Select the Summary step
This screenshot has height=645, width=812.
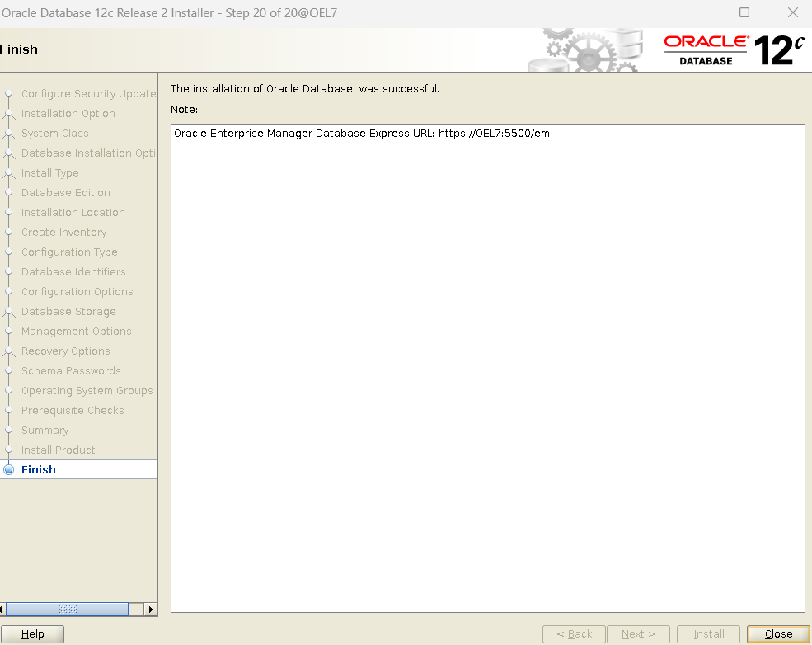coord(45,430)
